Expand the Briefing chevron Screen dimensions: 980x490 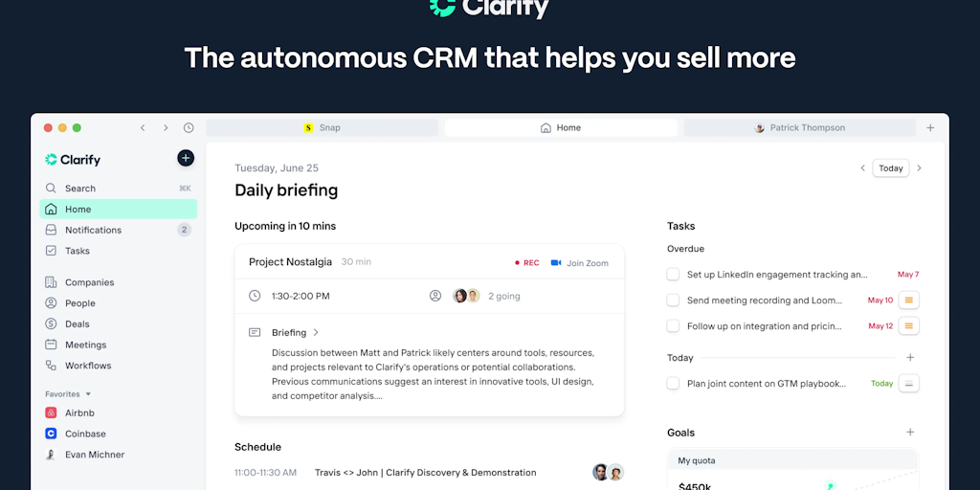pos(316,332)
